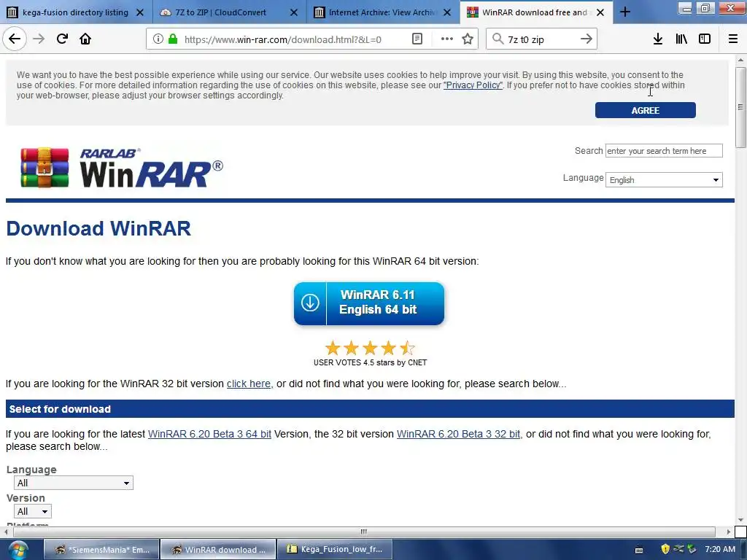Image resolution: width=747 pixels, height=560 pixels.
Task: Close the kega-fusion directory listing tab
Action: point(140,12)
